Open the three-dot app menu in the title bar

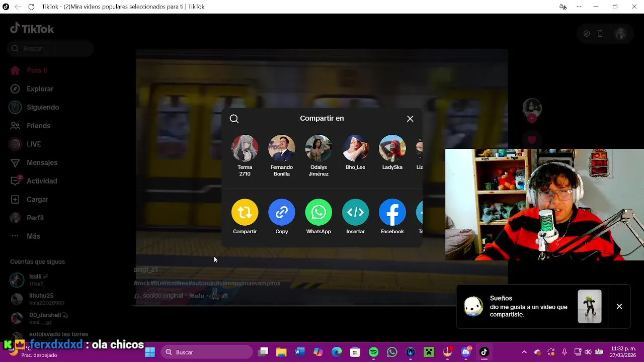(579, 7)
